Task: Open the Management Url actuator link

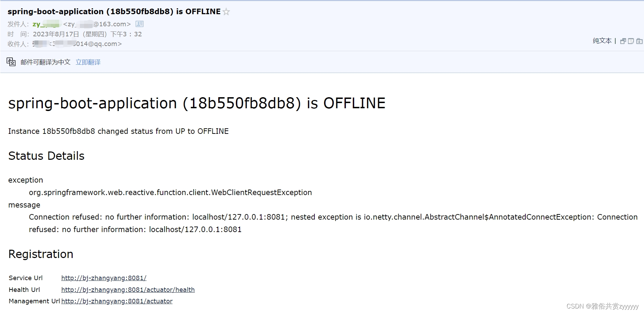Action: pyautogui.click(x=117, y=301)
